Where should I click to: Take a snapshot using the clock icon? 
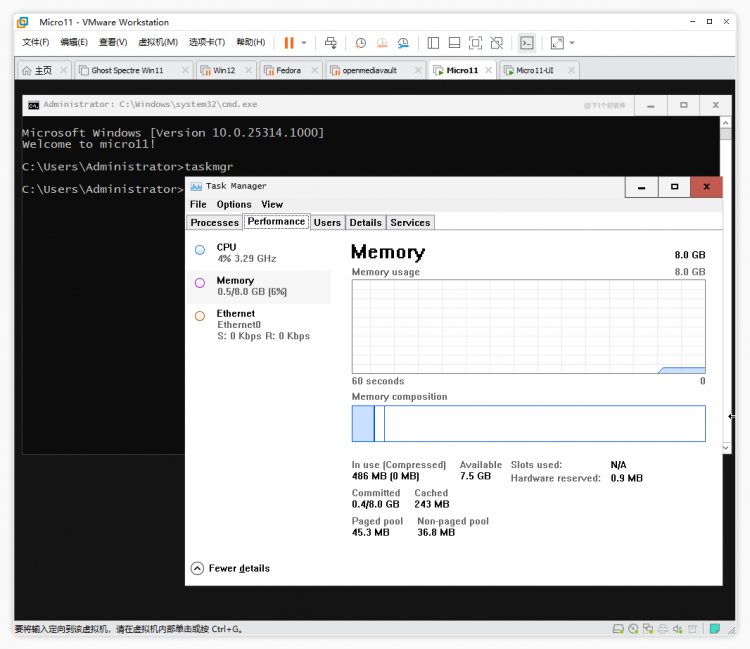tap(360, 43)
